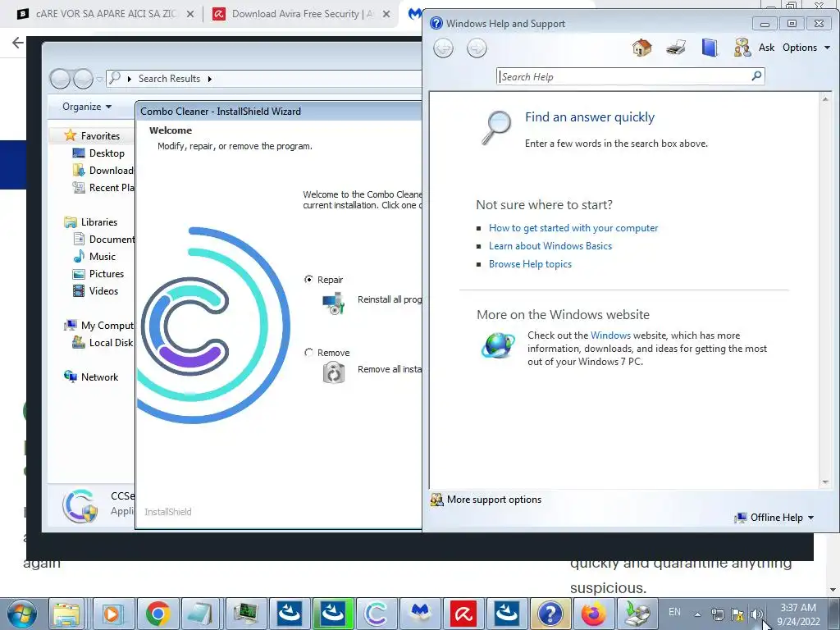This screenshot has height=630, width=840.
Task: Click the Windows website link
Action: (610, 336)
